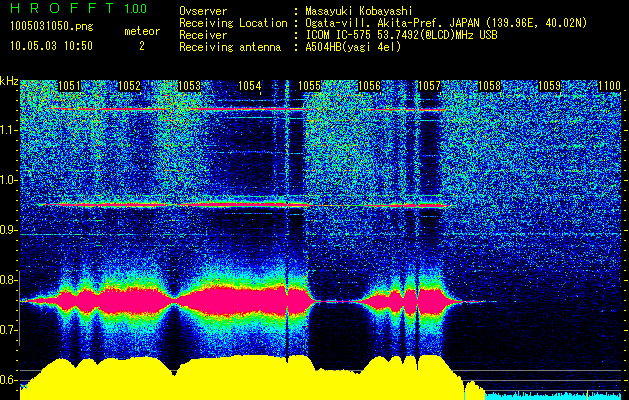Click the Receiver field label

click(x=203, y=35)
